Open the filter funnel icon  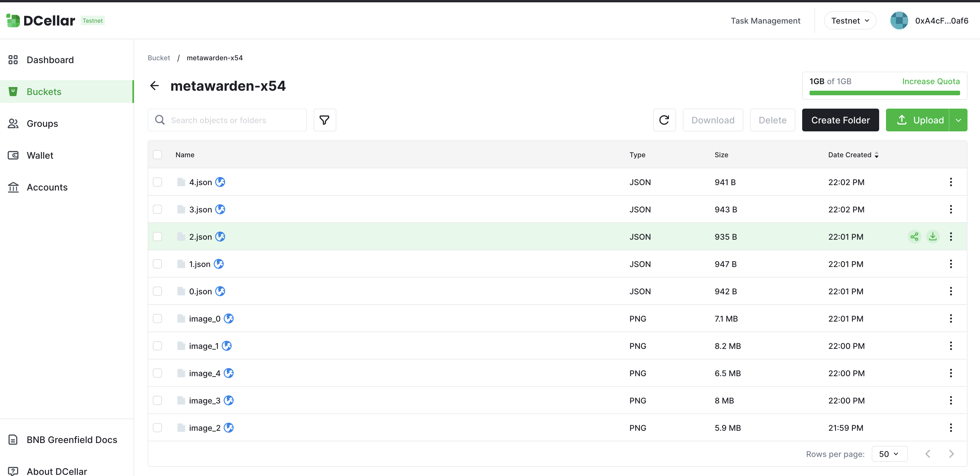tap(324, 120)
